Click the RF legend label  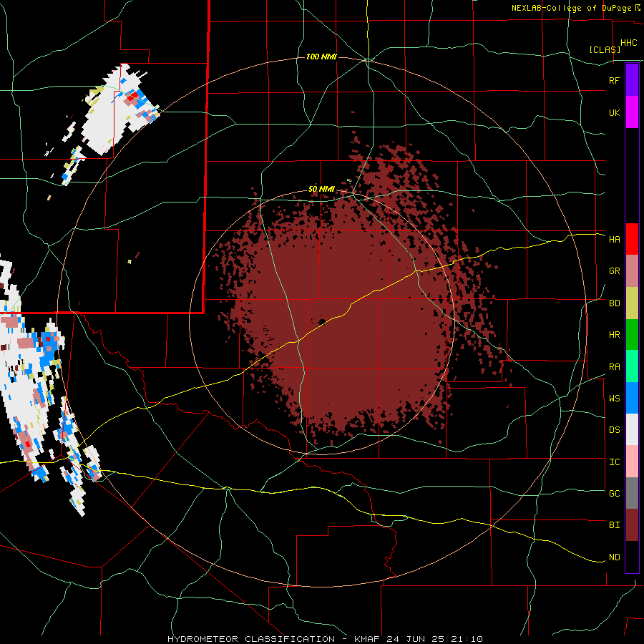[614, 80]
